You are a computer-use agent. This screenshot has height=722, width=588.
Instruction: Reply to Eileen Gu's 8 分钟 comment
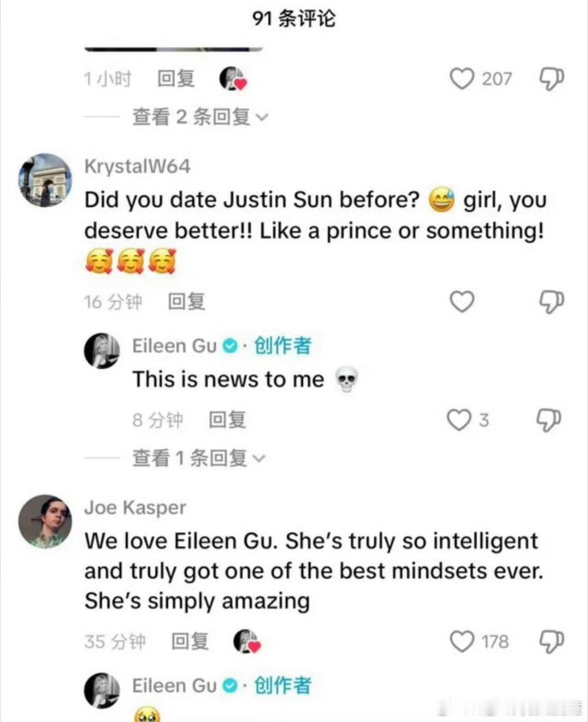pos(228,420)
